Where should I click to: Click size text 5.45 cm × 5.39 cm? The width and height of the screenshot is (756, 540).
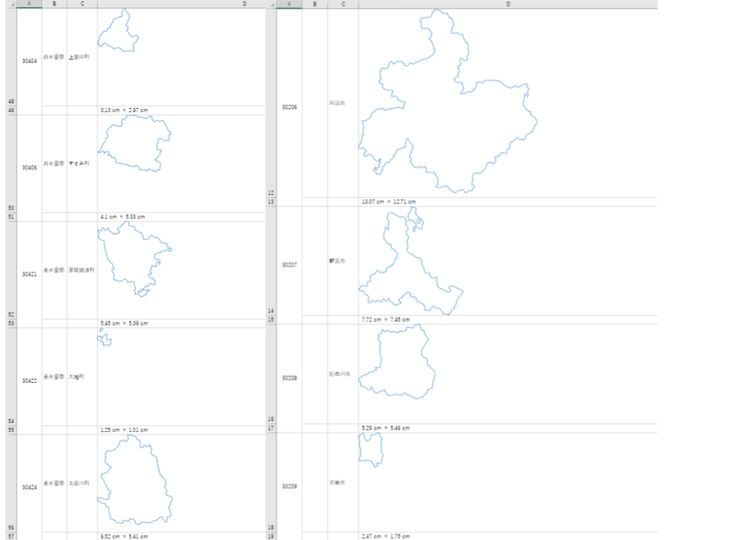click(x=124, y=323)
